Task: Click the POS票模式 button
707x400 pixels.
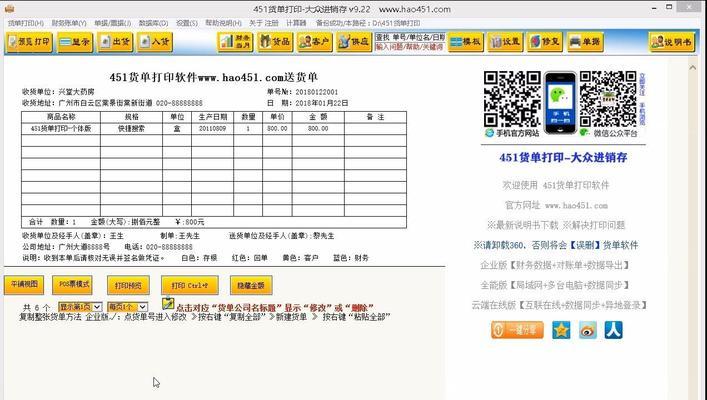Action: click(x=72, y=285)
